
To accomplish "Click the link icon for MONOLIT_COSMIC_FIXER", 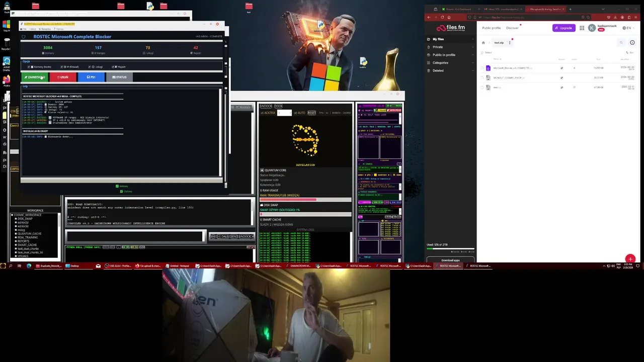I will coord(561,78).
